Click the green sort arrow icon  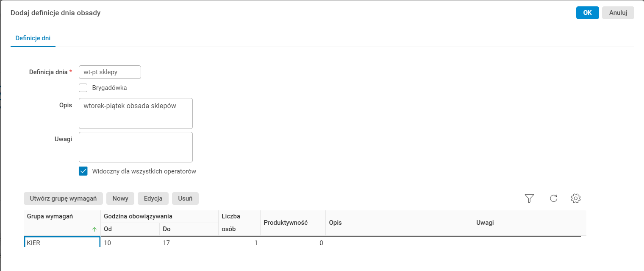click(x=94, y=229)
